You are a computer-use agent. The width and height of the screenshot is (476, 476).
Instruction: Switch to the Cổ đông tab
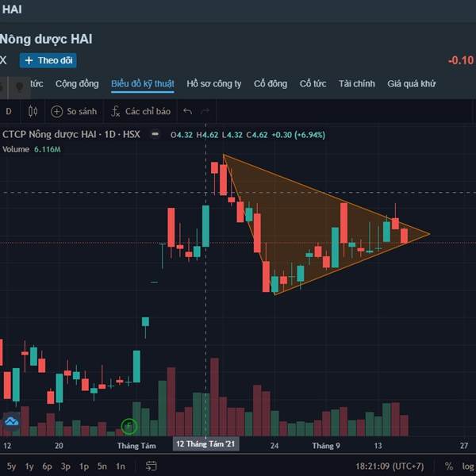point(271,84)
